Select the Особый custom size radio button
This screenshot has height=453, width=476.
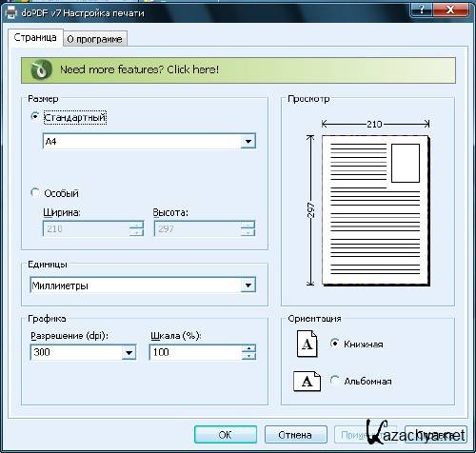tap(35, 192)
